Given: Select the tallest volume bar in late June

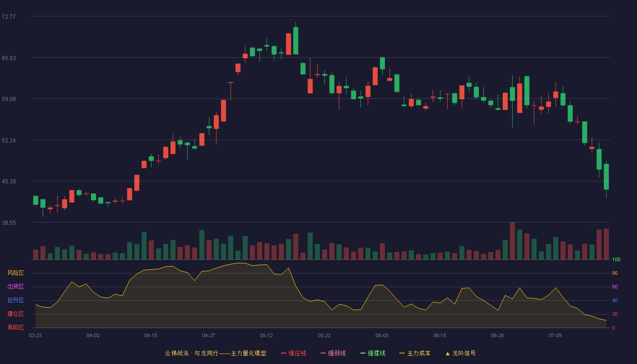Looking at the screenshot, I should (x=512, y=241).
